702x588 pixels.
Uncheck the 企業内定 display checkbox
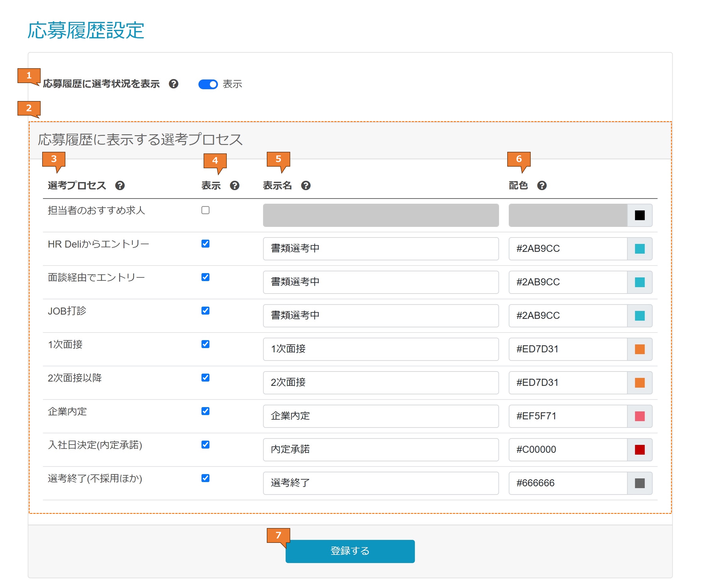point(205,411)
